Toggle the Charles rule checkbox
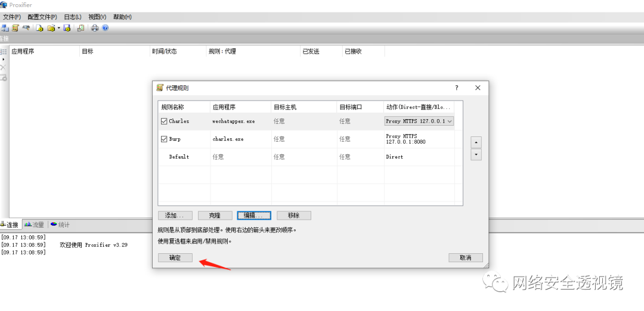644x311 pixels. [164, 122]
